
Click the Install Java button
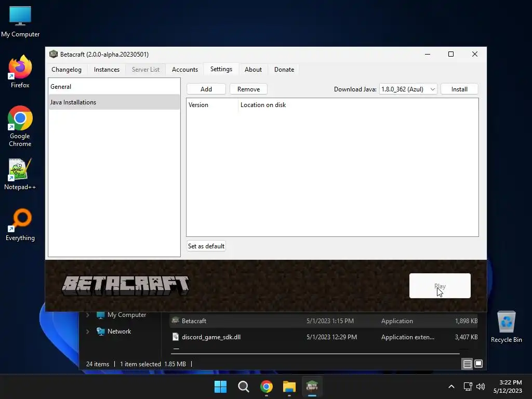[x=459, y=89]
